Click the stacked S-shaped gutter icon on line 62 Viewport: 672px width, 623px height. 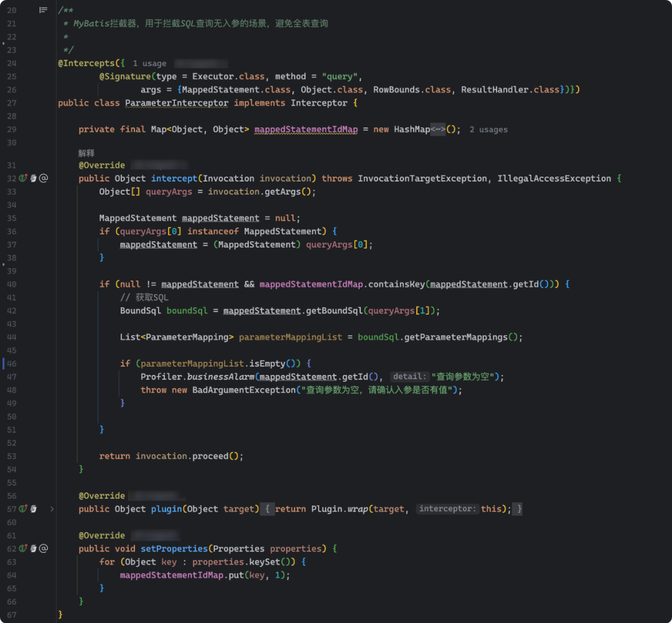[x=34, y=548]
